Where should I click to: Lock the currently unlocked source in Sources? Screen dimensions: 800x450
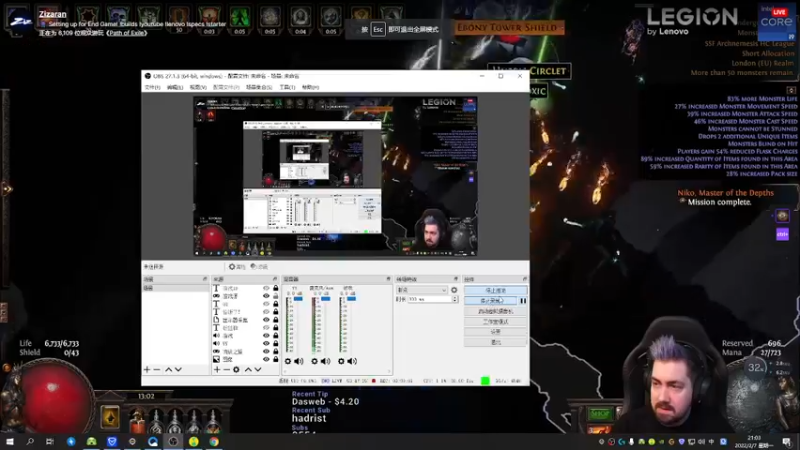pos(276,296)
